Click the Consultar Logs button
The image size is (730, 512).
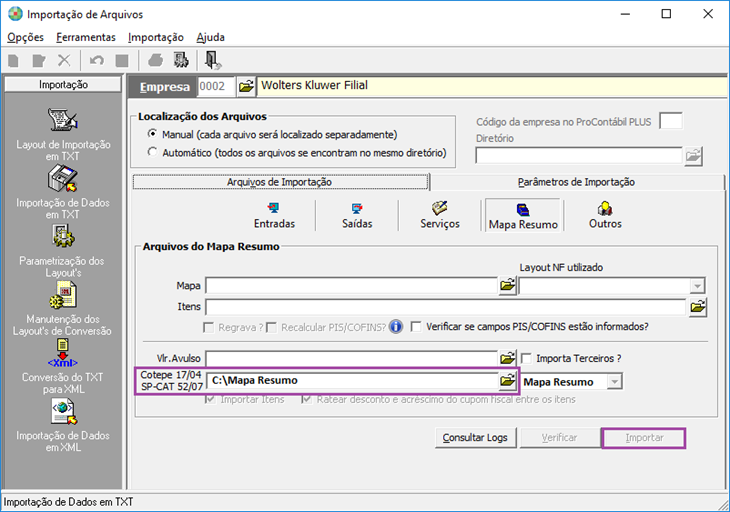475,438
